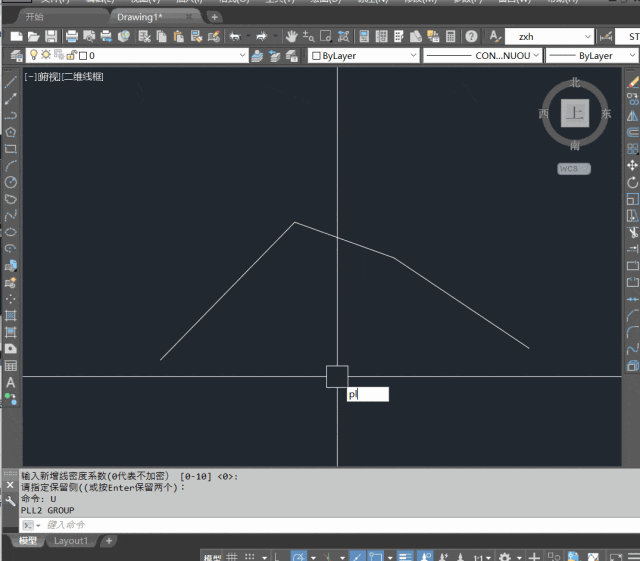Open the QuickCalc calculator icon
Screen dimensions: 640x561
coord(450,37)
